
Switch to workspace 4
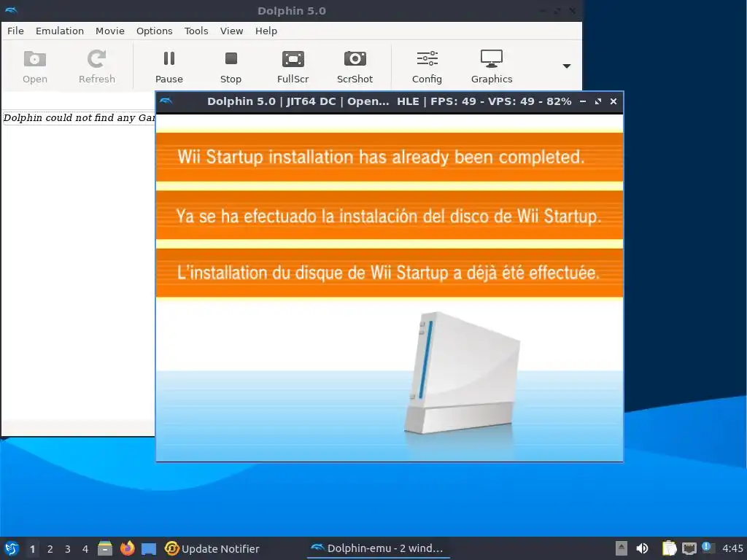click(x=85, y=549)
